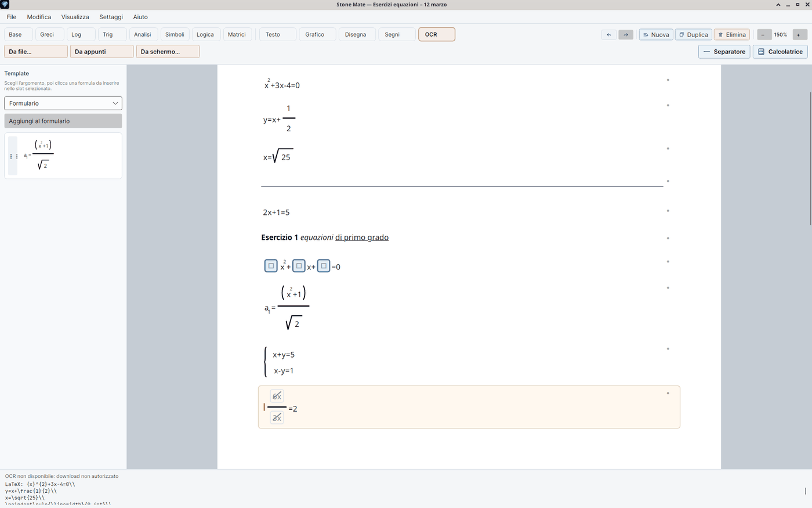
Task: Click the Da schermo... button
Action: click(x=168, y=52)
